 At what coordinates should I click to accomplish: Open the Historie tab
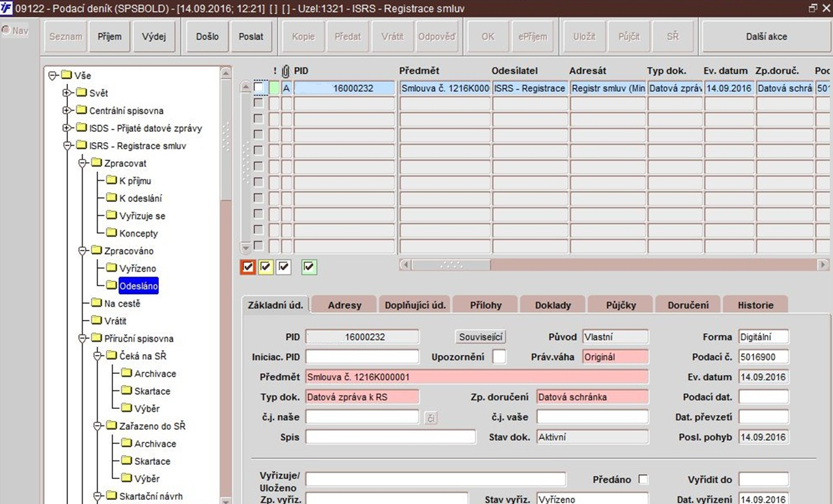755,304
